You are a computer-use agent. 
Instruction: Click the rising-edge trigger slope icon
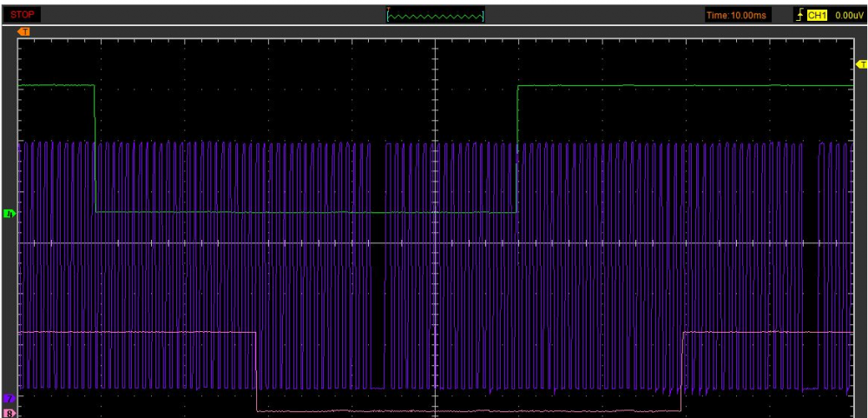(799, 16)
